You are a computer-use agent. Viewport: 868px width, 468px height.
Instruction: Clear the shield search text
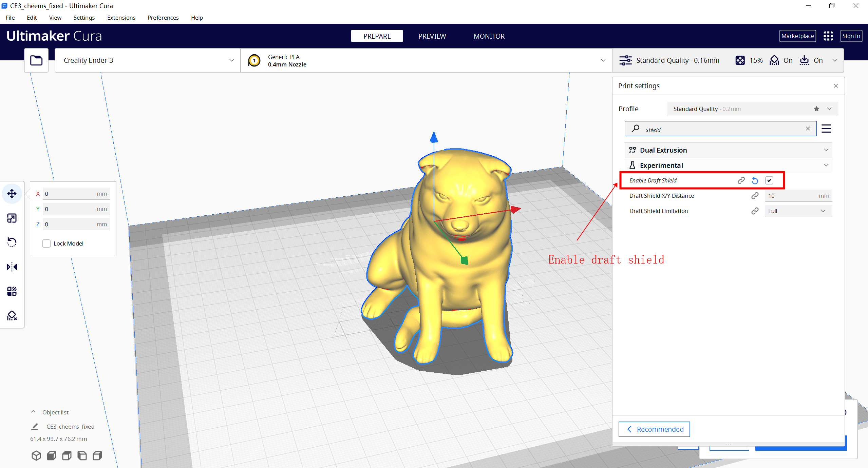pos(808,129)
